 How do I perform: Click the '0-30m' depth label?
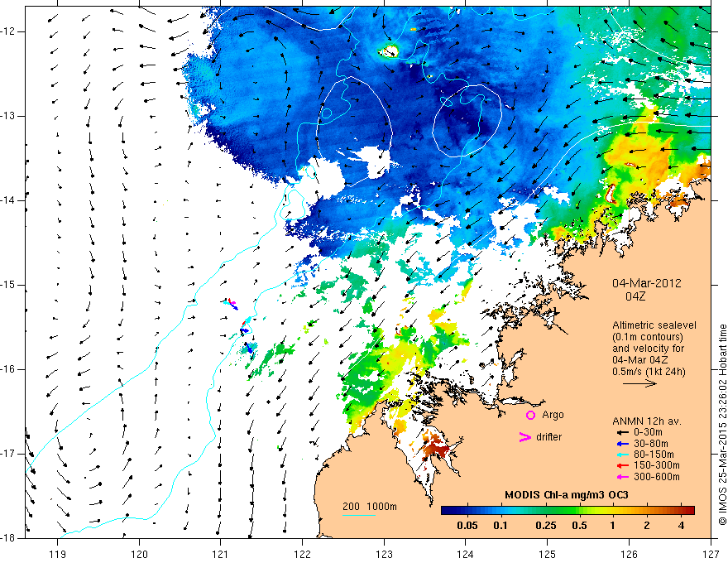pyautogui.click(x=648, y=432)
